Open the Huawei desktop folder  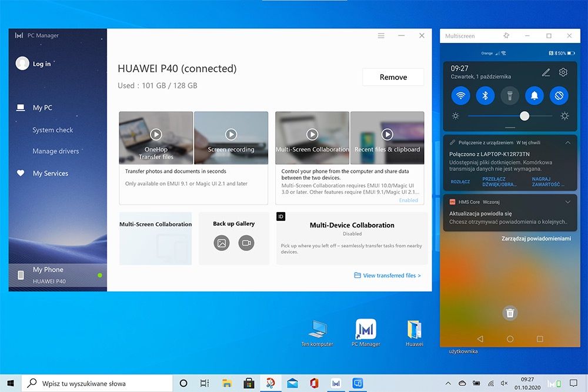click(x=415, y=333)
